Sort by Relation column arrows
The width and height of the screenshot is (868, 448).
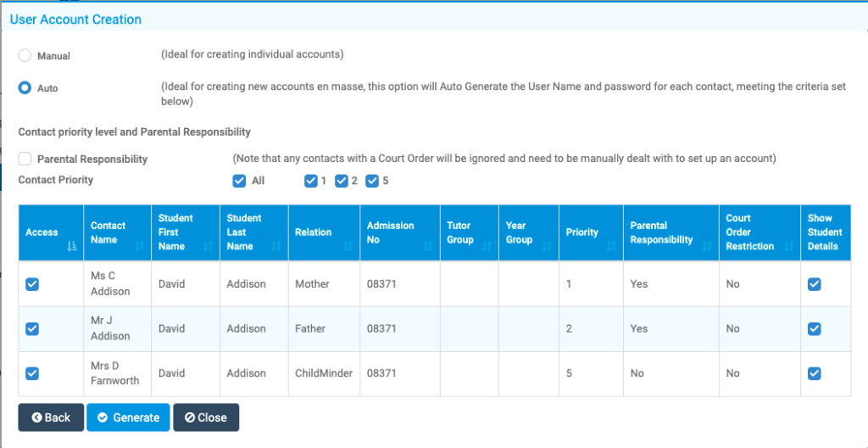(x=348, y=247)
